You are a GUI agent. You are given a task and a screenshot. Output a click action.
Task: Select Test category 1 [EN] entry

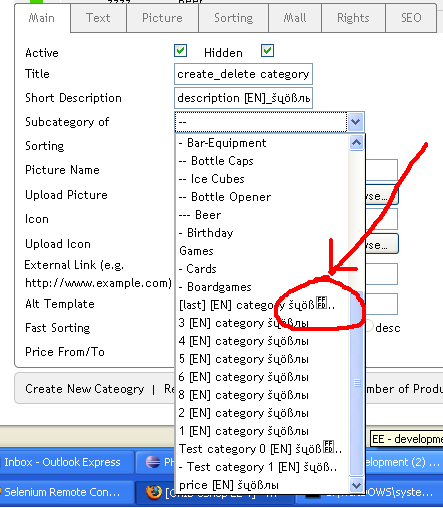[x=262, y=467]
